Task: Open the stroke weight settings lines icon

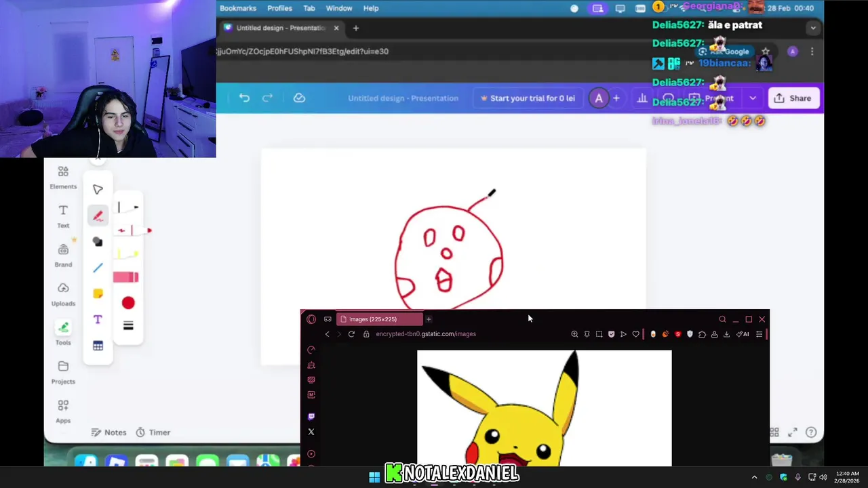Action: click(128, 326)
